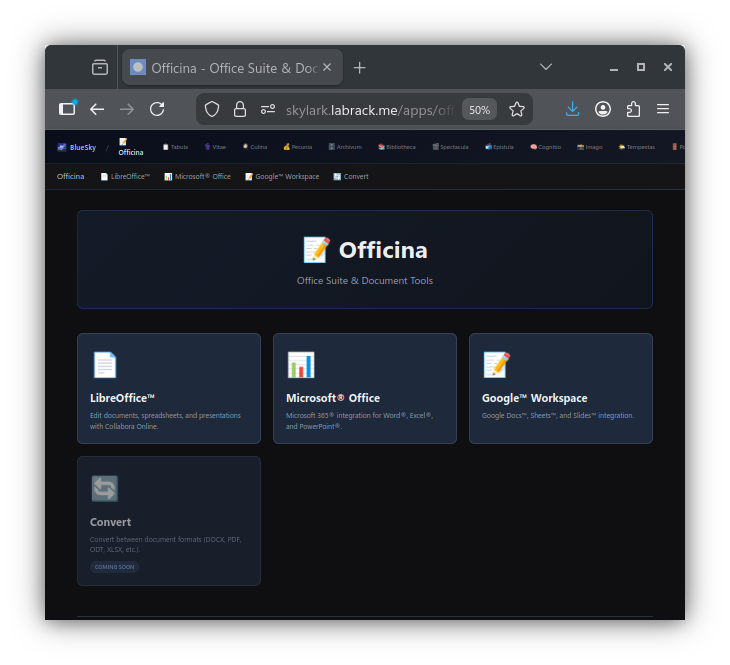Click the Office Suite & Document Tools subtitle
Image resolution: width=730 pixels, height=665 pixels.
365,281
